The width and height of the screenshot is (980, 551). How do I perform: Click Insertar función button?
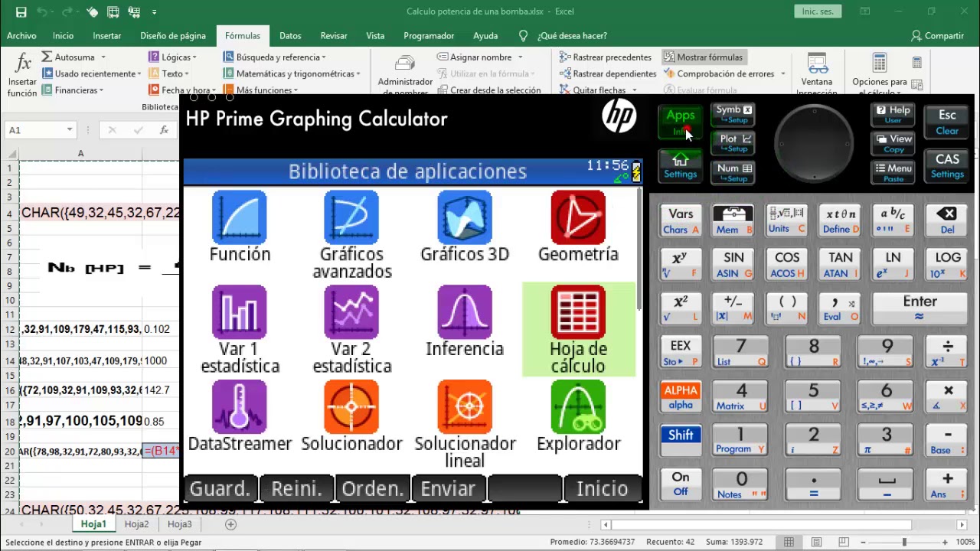tap(22, 75)
